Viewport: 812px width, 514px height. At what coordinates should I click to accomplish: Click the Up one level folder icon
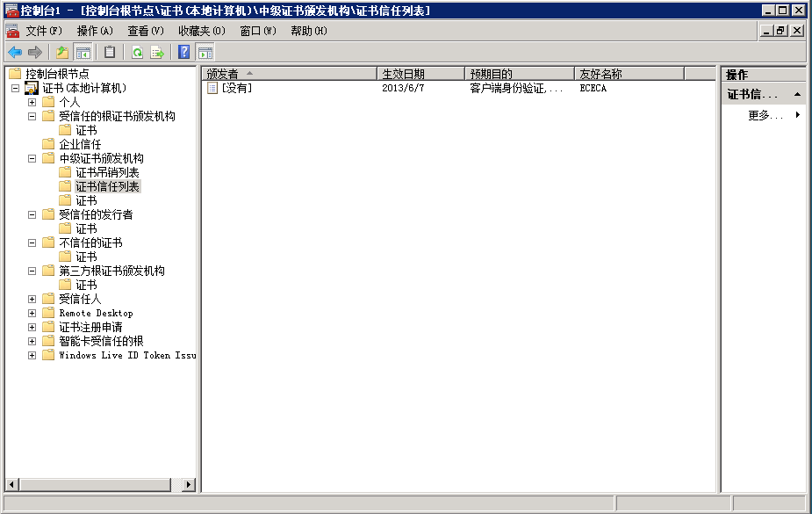click(x=62, y=53)
